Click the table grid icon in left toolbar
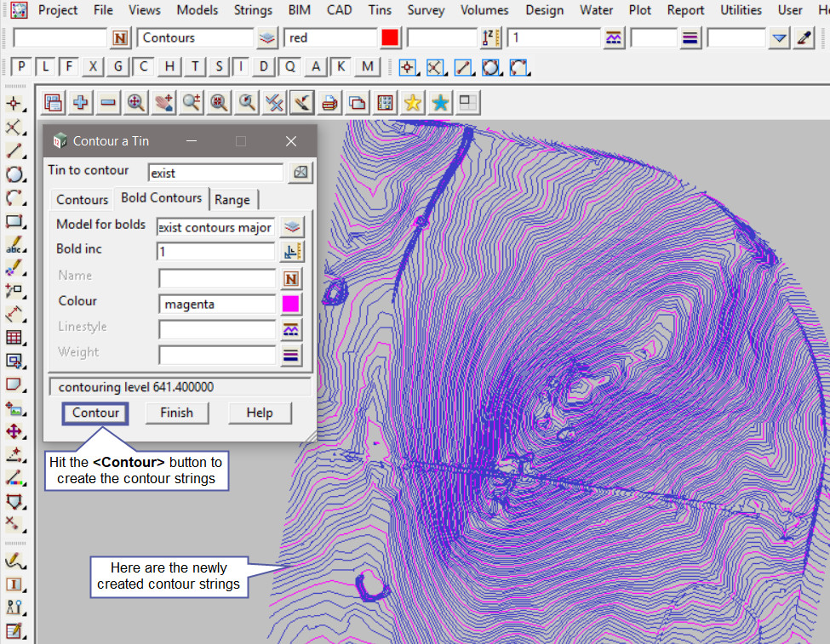The height and width of the screenshot is (644, 830). point(14,338)
